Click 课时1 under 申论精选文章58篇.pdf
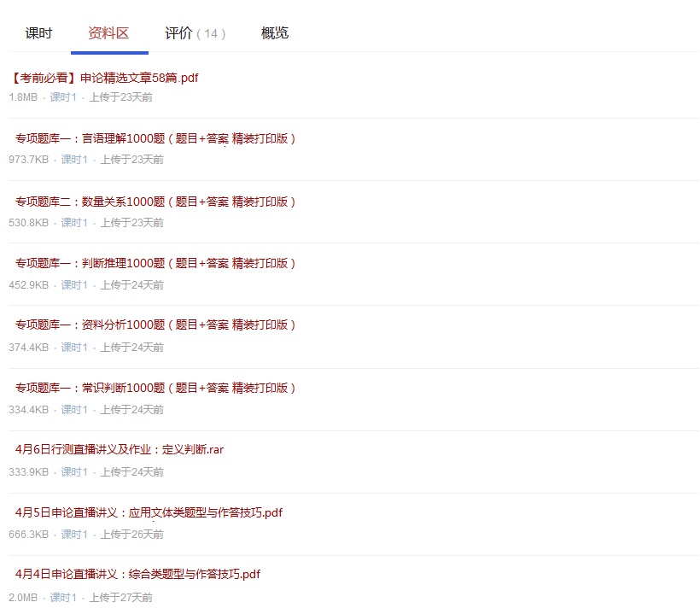Viewport: 700px width, 614px height. [x=63, y=97]
